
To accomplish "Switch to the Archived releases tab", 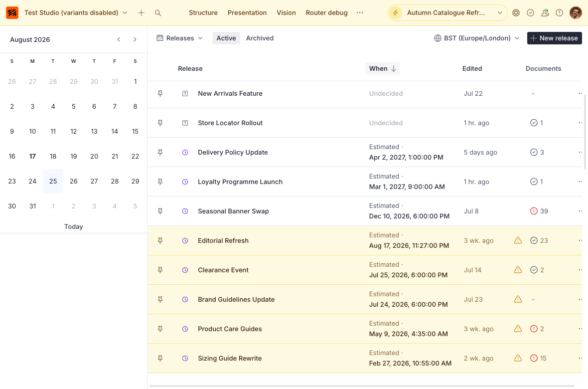I will (260, 38).
